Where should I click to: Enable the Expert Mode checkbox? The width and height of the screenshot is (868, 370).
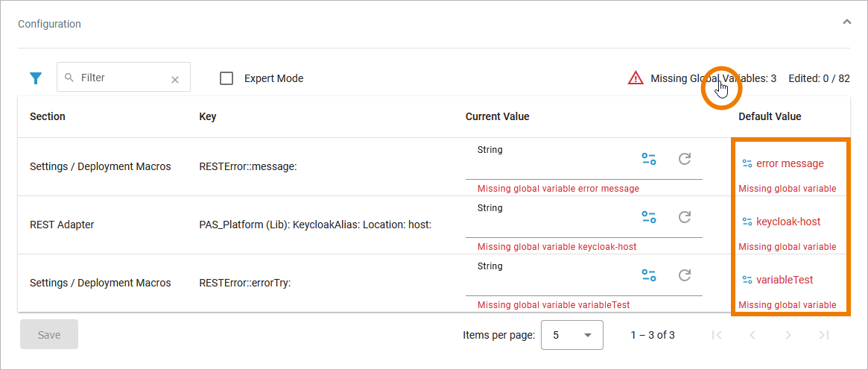coord(227,78)
